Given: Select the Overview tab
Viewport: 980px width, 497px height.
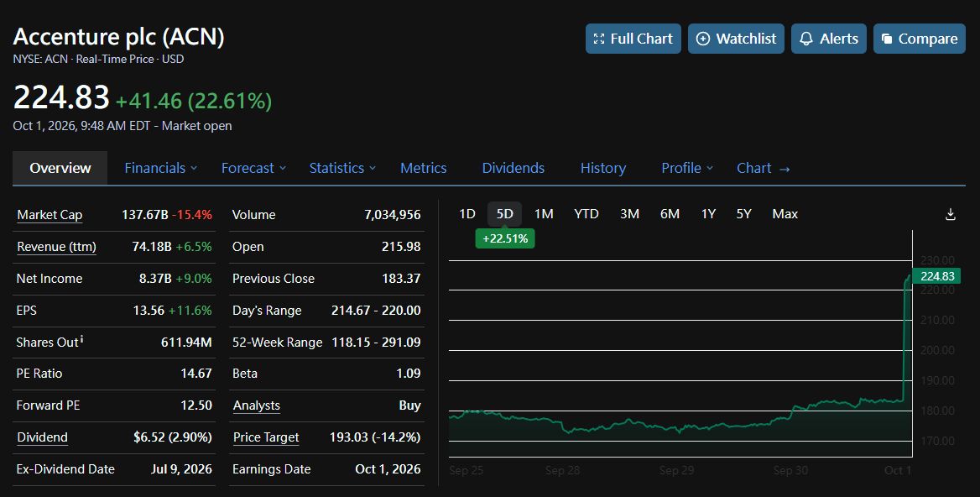Looking at the screenshot, I should tap(60, 168).
